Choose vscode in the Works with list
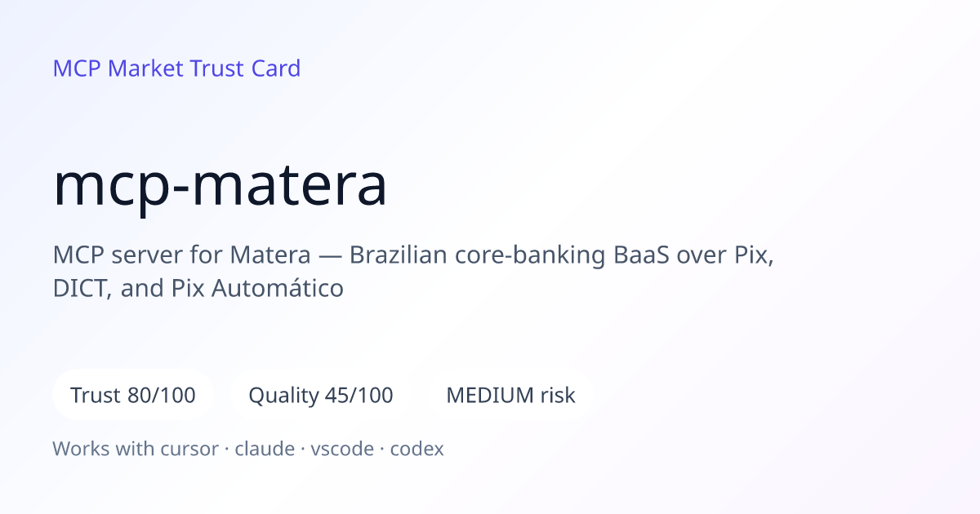Viewport: 980px width, 514px height. tap(342, 449)
